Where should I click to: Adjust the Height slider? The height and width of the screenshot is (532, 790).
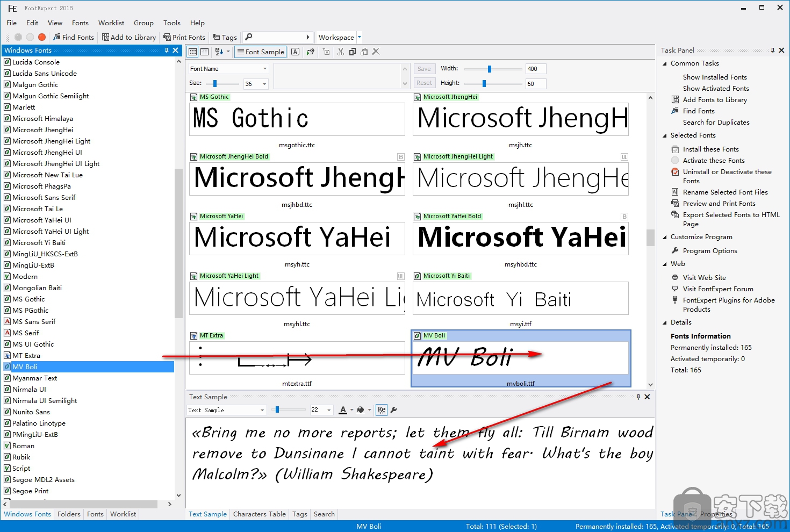tap(484, 83)
